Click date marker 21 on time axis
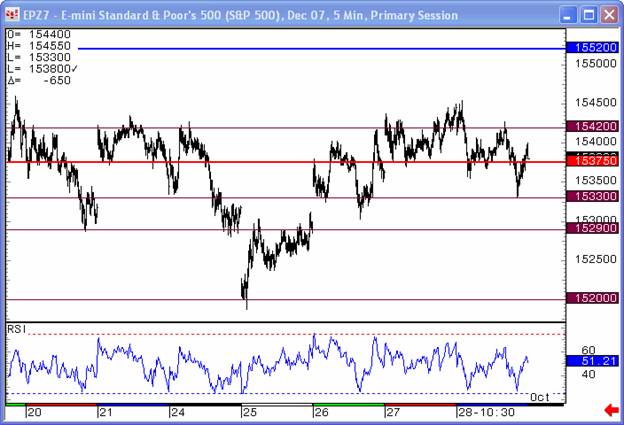The image size is (624, 425). point(105,412)
